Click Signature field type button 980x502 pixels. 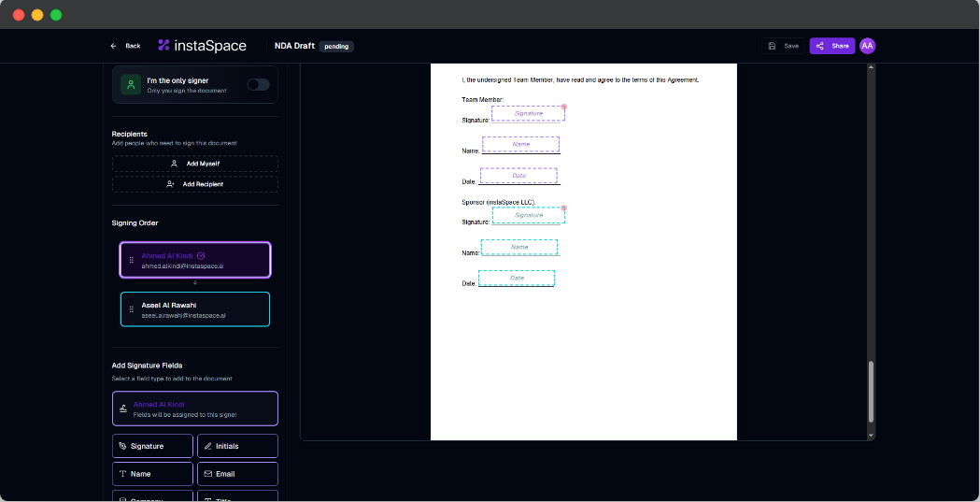point(152,446)
